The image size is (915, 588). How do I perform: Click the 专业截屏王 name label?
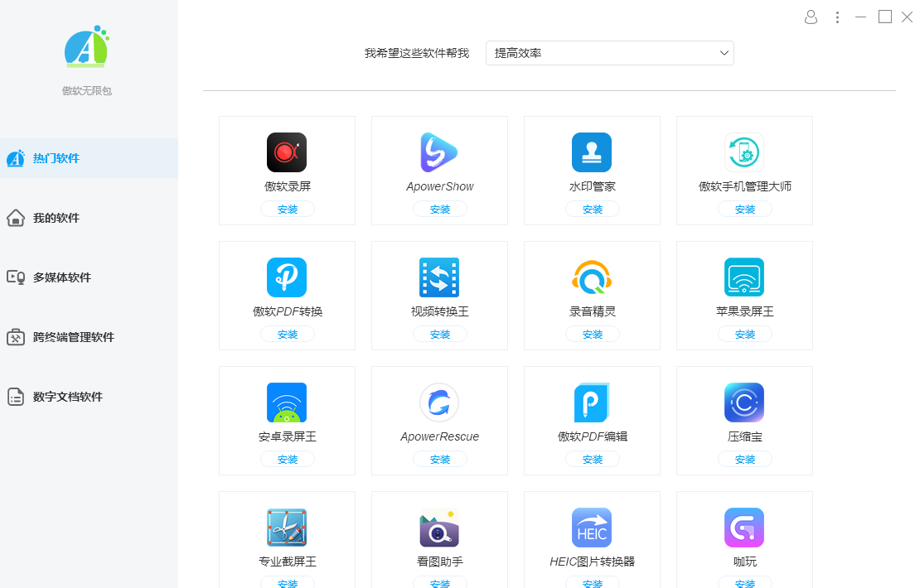pyautogui.click(x=287, y=561)
